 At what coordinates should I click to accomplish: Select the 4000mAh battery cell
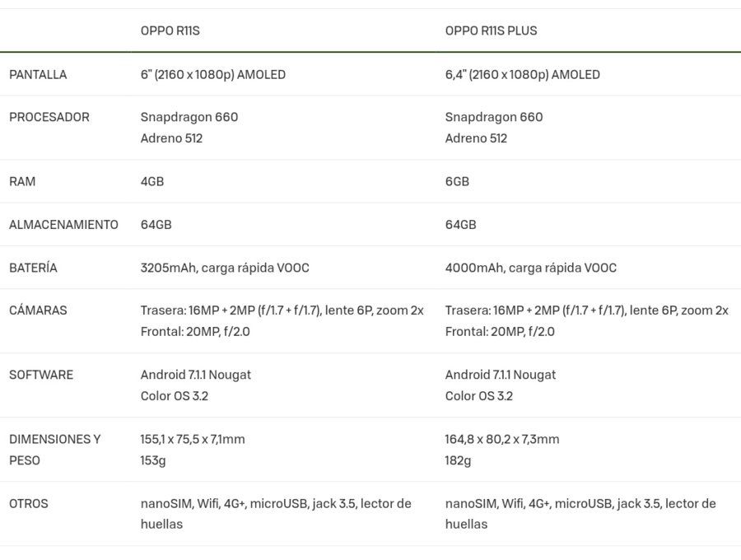pos(531,268)
